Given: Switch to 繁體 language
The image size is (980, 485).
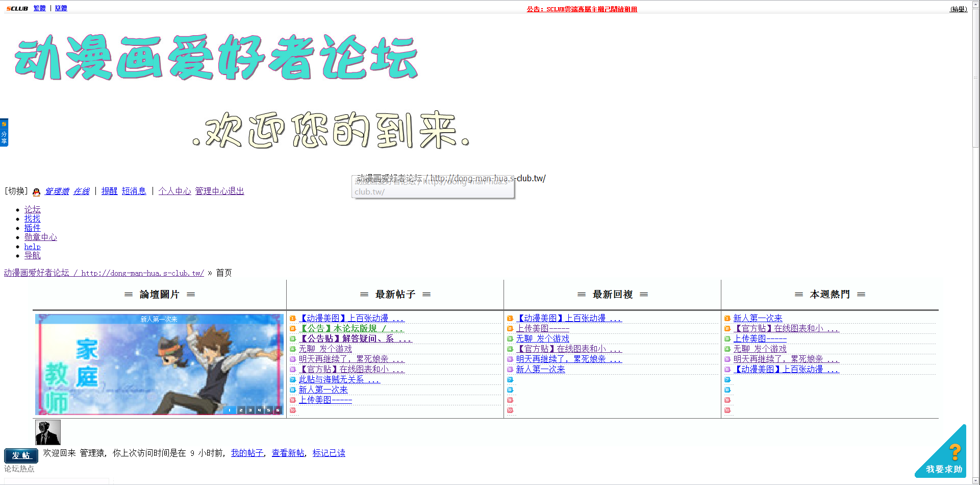Looking at the screenshot, I should pos(40,8).
